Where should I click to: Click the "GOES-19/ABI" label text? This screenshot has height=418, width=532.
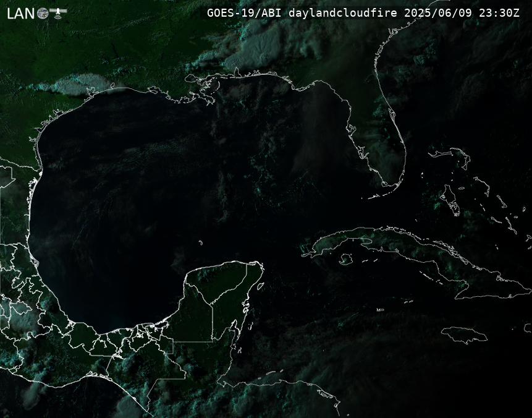coord(244,13)
